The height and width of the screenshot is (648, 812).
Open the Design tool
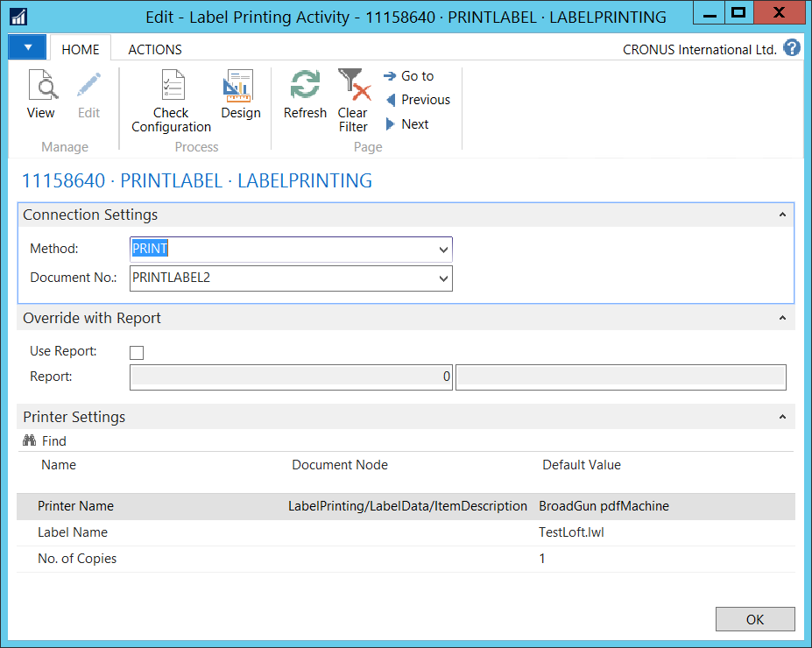(240, 95)
